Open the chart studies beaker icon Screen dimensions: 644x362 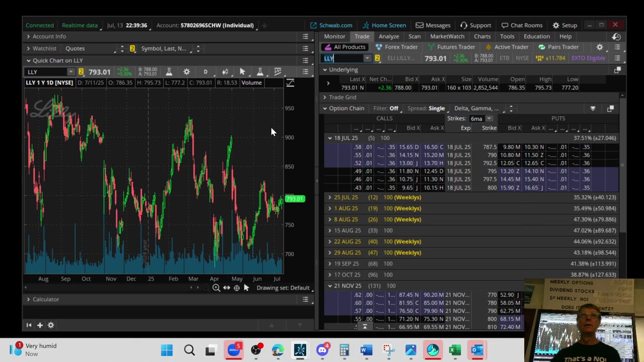click(x=169, y=72)
